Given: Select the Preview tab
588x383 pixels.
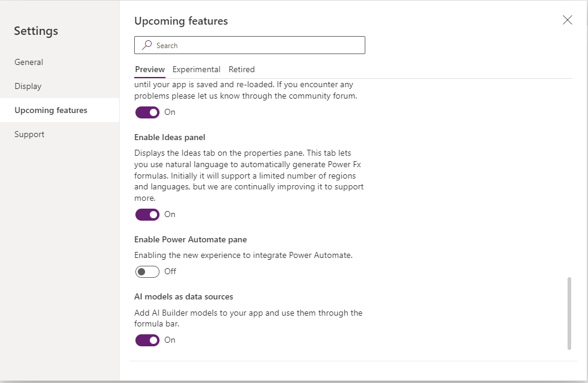Looking at the screenshot, I should click(150, 69).
